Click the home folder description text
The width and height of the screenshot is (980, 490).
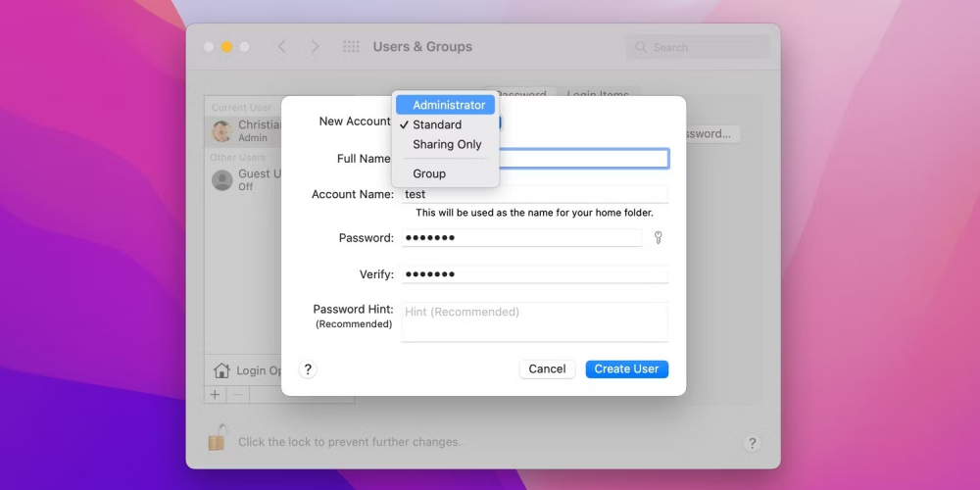tap(534, 213)
